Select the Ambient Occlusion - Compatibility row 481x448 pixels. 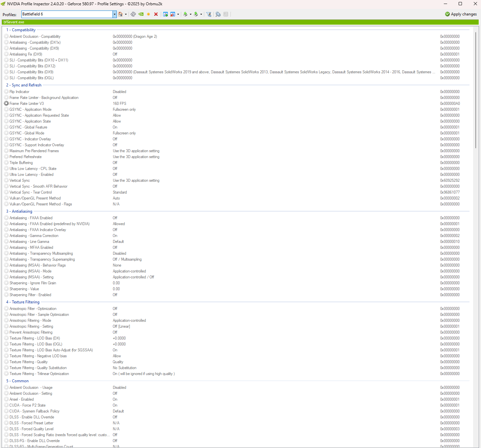point(236,36)
